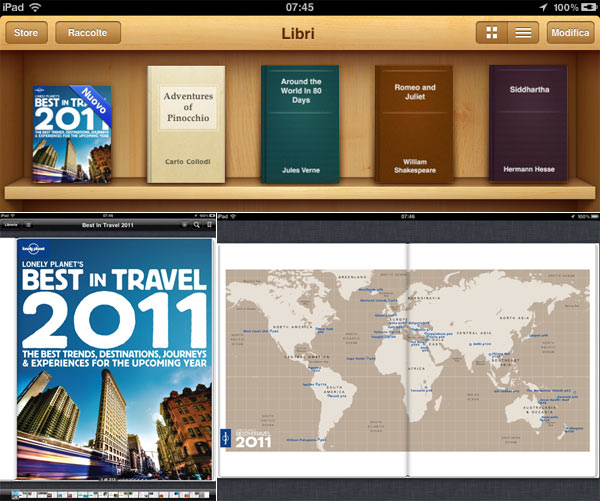Viewport: 600px width, 501px height.
Task: Tap the battery indicator in status bar
Action: (586, 6)
